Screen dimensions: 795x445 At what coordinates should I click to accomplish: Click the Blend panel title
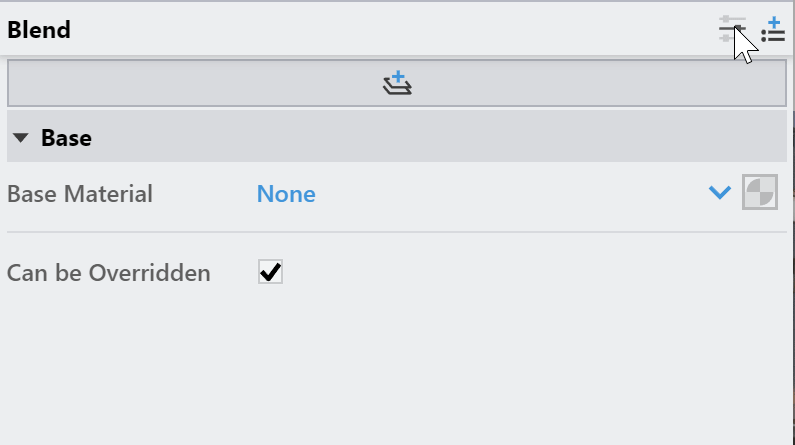tap(39, 30)
